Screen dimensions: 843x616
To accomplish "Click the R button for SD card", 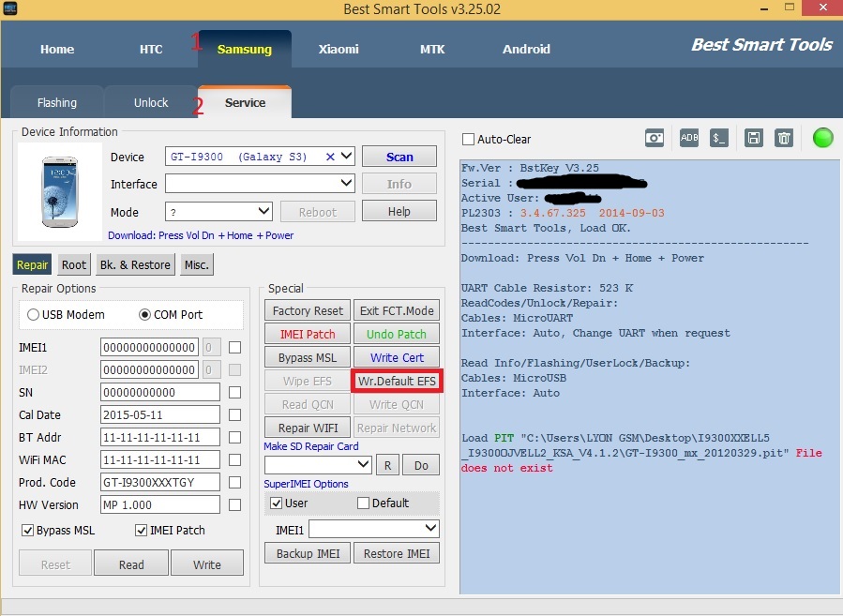I will (387, 465).
